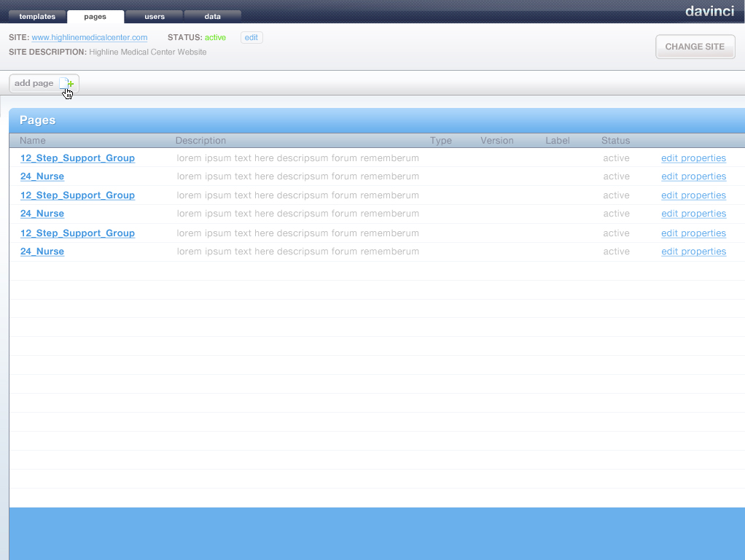The image size is (745, 560).
Task: Click the green active site status text
Action: click(x=215, y=38)
